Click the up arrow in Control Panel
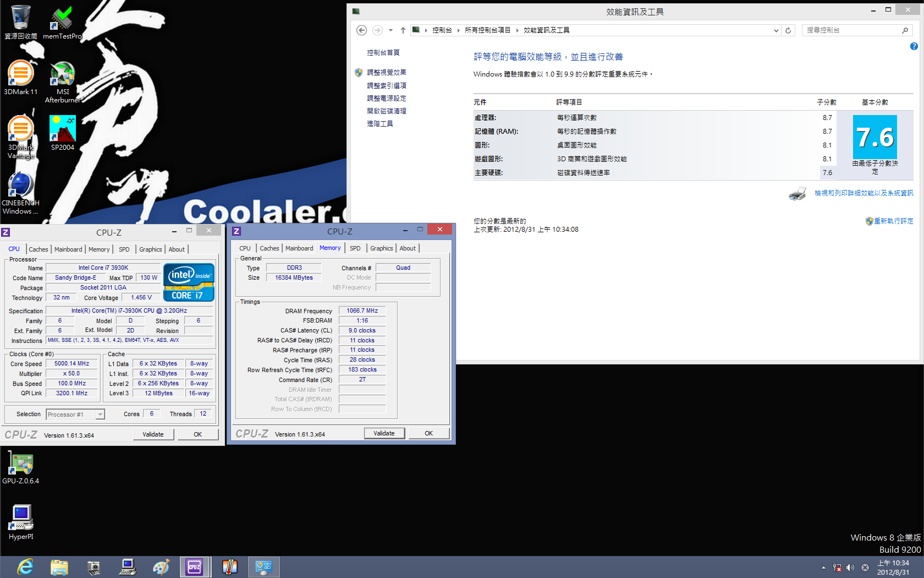Viewport: 924px width, 578px height. 403,30
